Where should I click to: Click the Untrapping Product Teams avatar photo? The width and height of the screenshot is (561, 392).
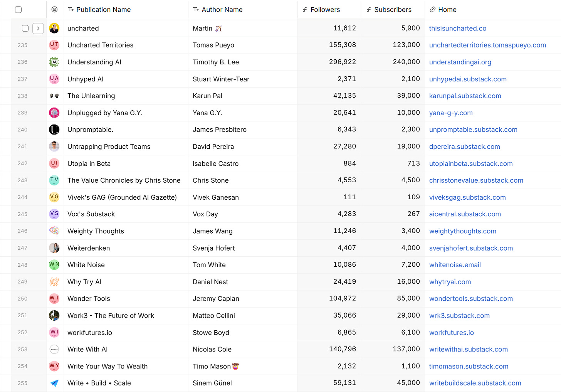pos(54,146)
